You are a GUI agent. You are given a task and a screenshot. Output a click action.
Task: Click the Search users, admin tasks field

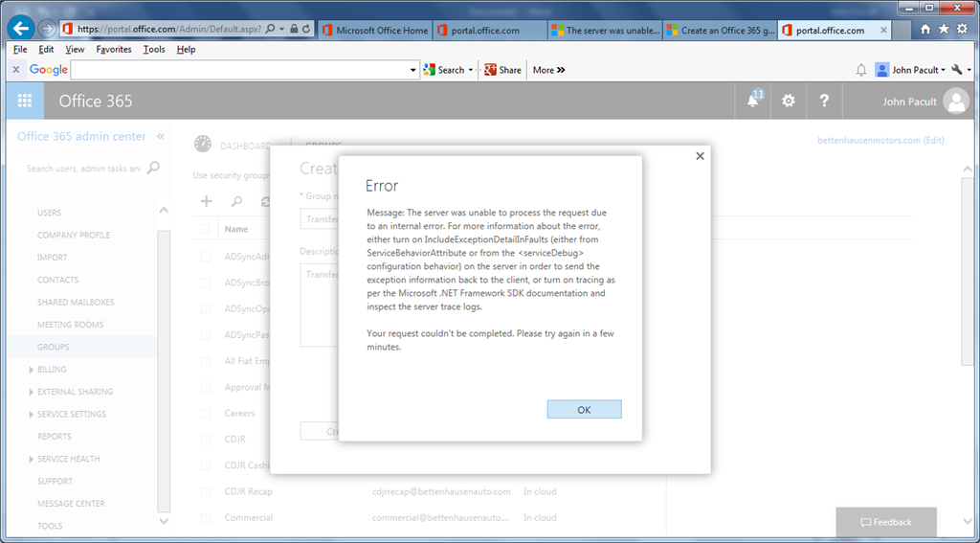pos(82,169)
